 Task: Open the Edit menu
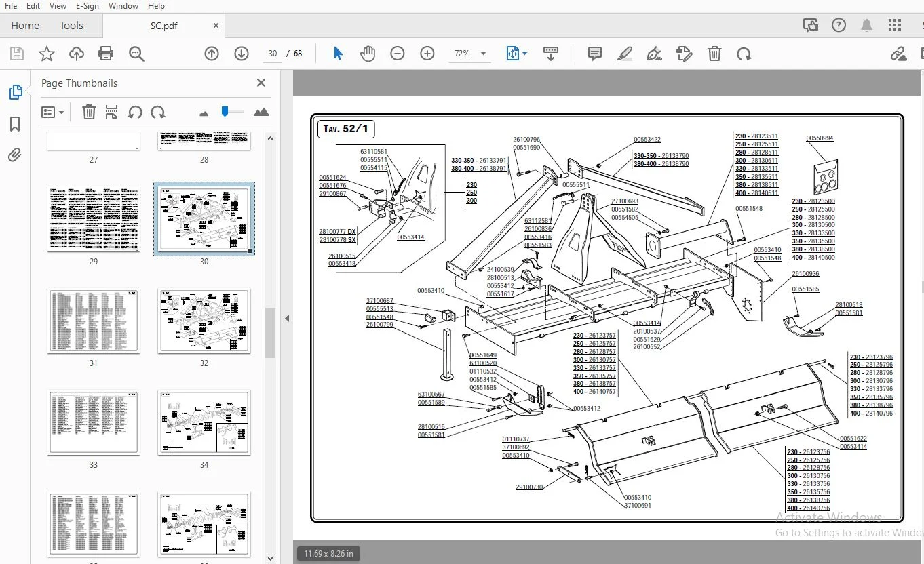33,6
